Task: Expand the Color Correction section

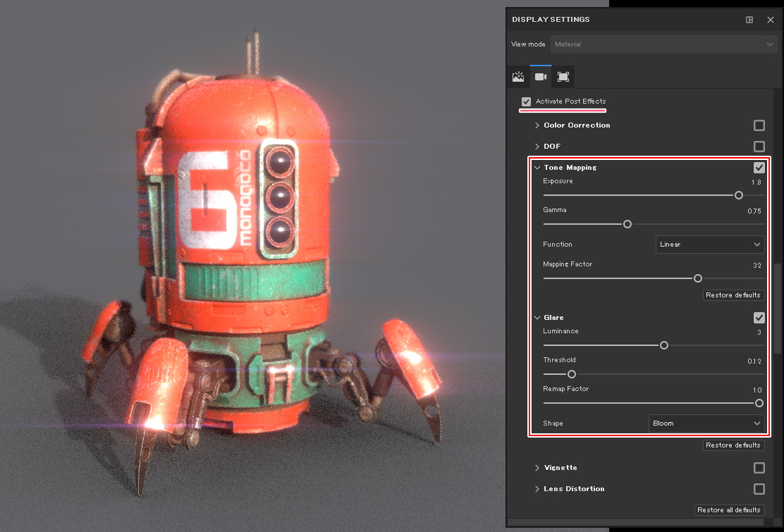Action: (x=537, y=125)
